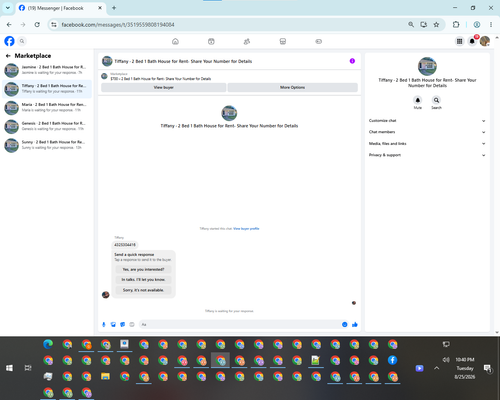This screenshot has width=500, height=400.
Task: Go back in the browser
Action: point(9,24)
